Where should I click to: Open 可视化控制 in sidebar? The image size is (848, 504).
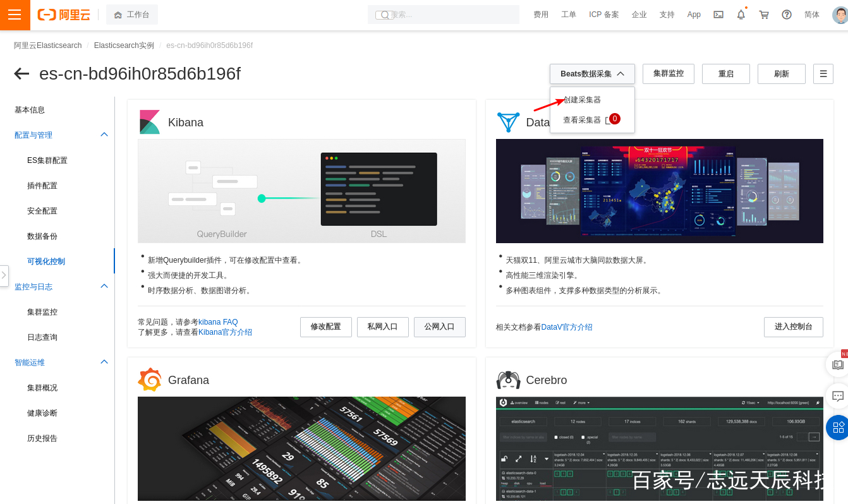[46, 261]
